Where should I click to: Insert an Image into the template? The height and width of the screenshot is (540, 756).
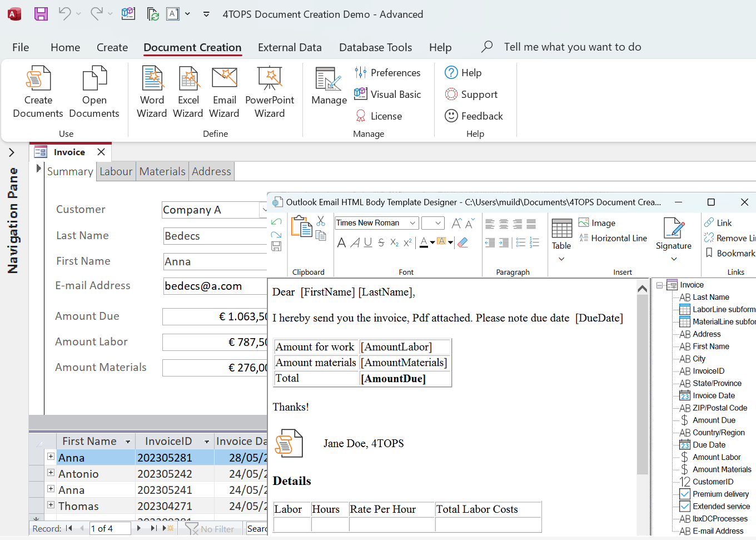pos(597,223)
